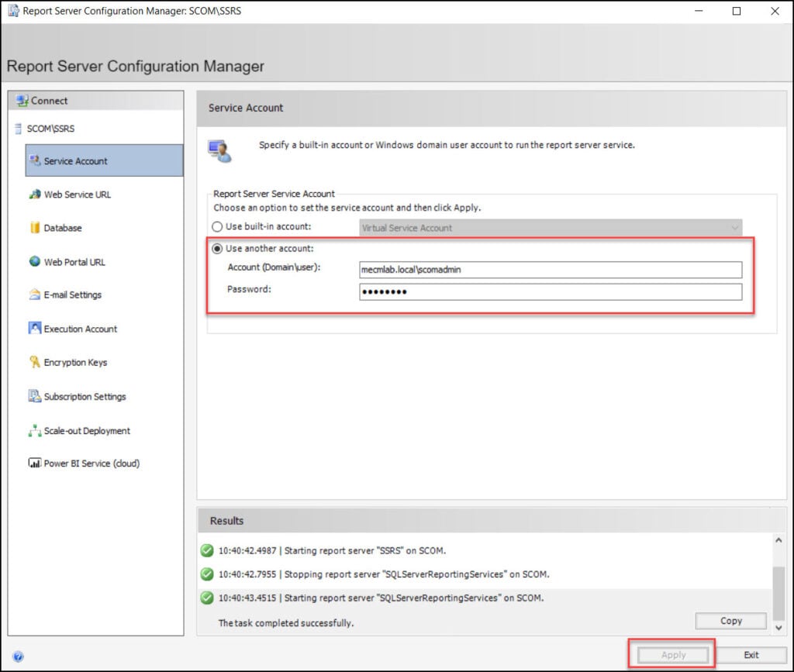Go to the Database page
Image resolution: width=794 pixels, height=672 pixels.
62,228
